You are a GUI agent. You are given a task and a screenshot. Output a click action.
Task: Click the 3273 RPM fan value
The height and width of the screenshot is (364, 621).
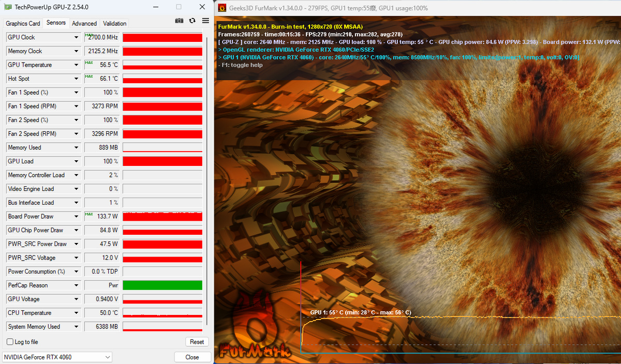coord(102,106)
